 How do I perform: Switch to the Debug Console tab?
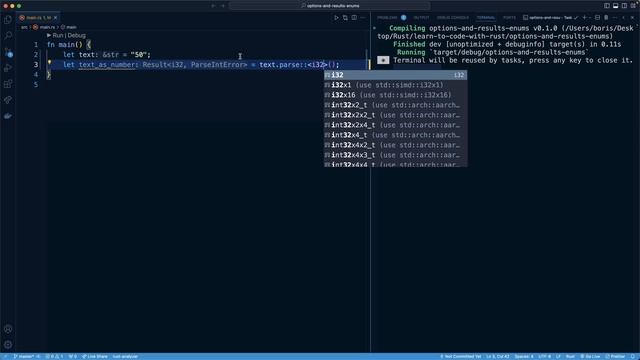coord(452,18)
